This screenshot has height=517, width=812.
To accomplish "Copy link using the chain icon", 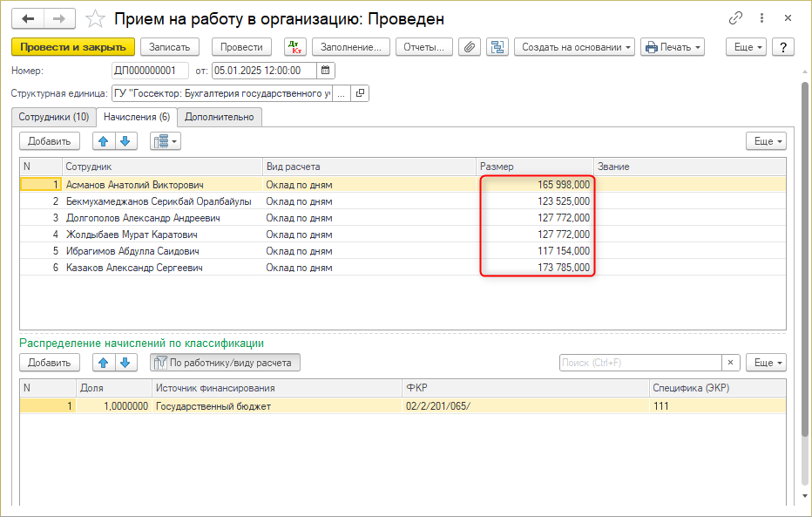I will (735, 18).
